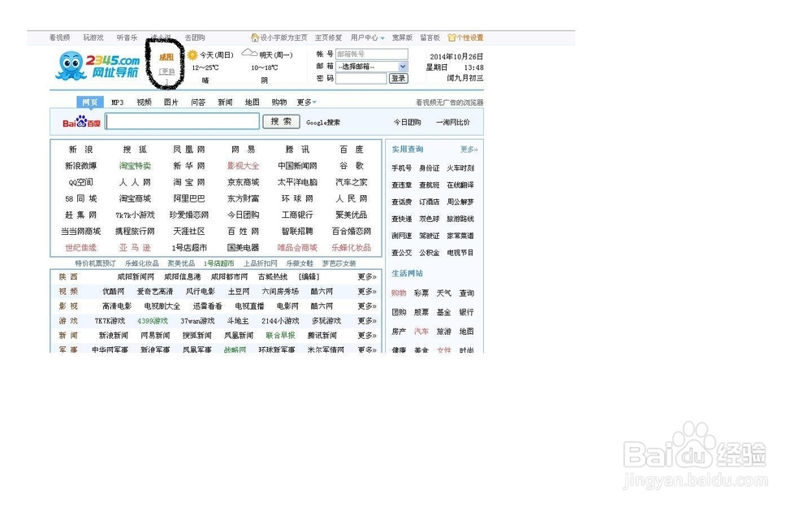The height and width of the screenshot is (508, 812).
Task: Click the sun icon for today's weather
Action: [x=192, y=55]
